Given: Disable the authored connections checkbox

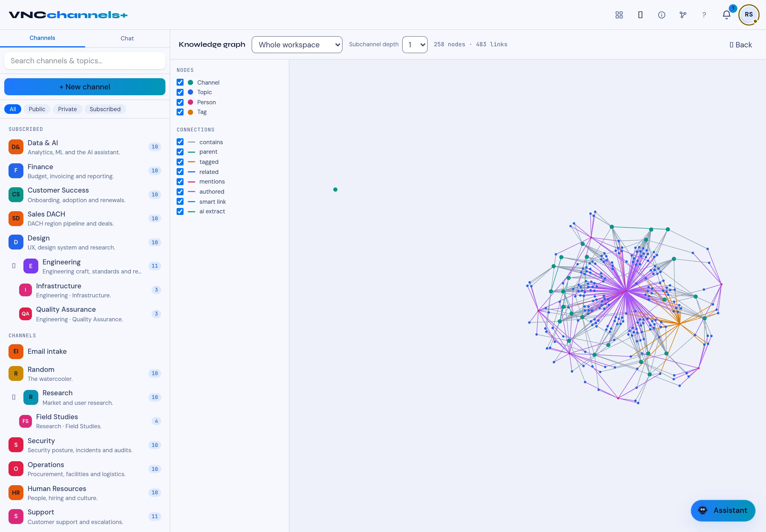Looking at the screenshot, I should tap(180, 192).
